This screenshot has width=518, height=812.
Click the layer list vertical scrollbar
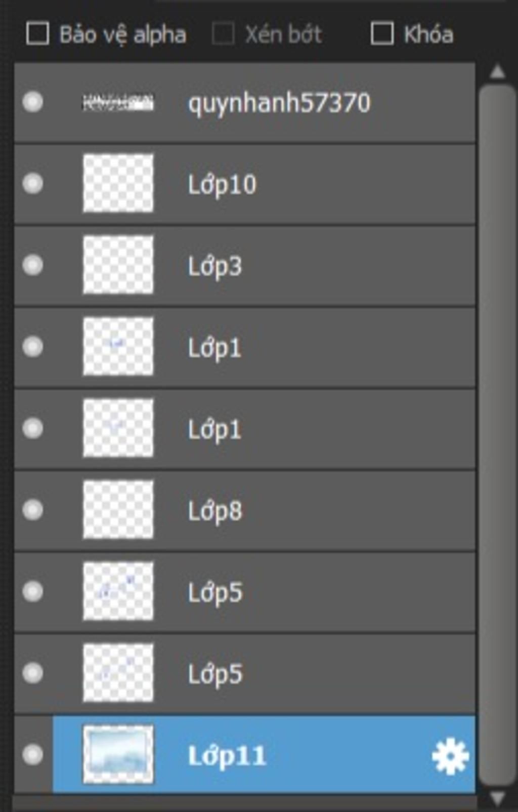tap(497, 435)
